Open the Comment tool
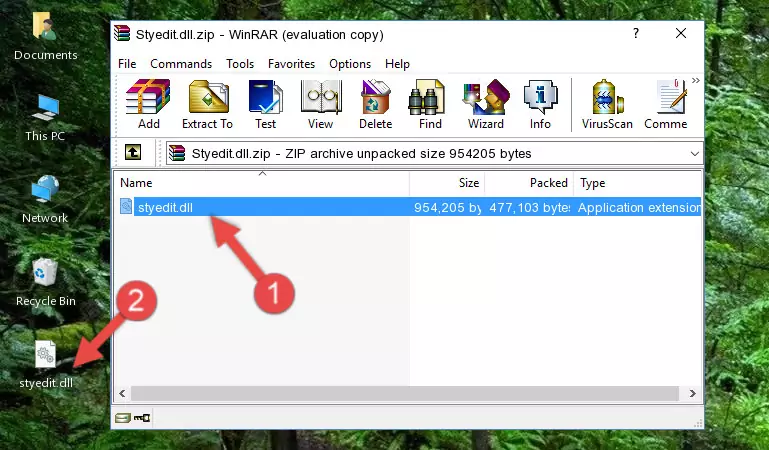The image size is (769, 450). [x=666, y=104]
